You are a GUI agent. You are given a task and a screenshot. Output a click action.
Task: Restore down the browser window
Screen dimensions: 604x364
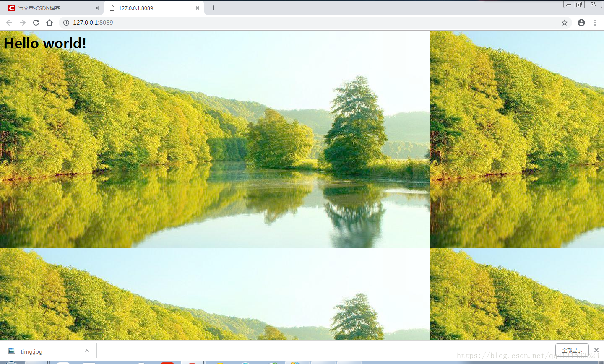(579, 5)
